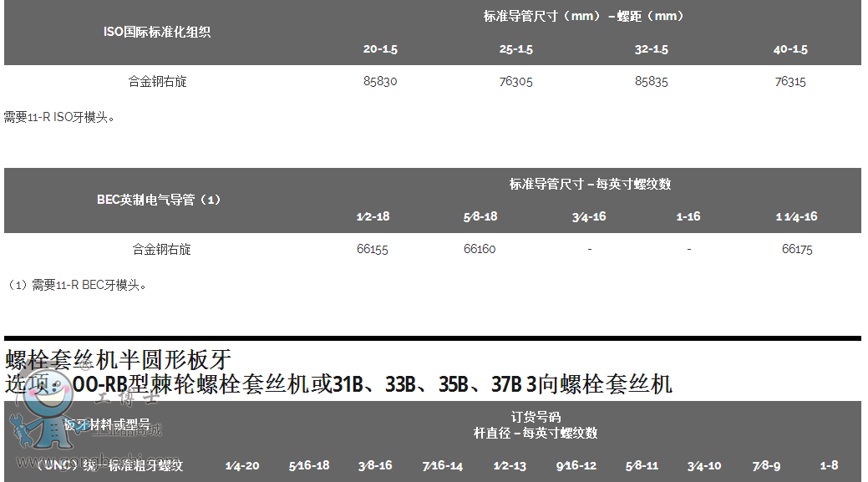Click the footnote "（1）需要11-R BEC牙模头。"

[x=75, y=286]
